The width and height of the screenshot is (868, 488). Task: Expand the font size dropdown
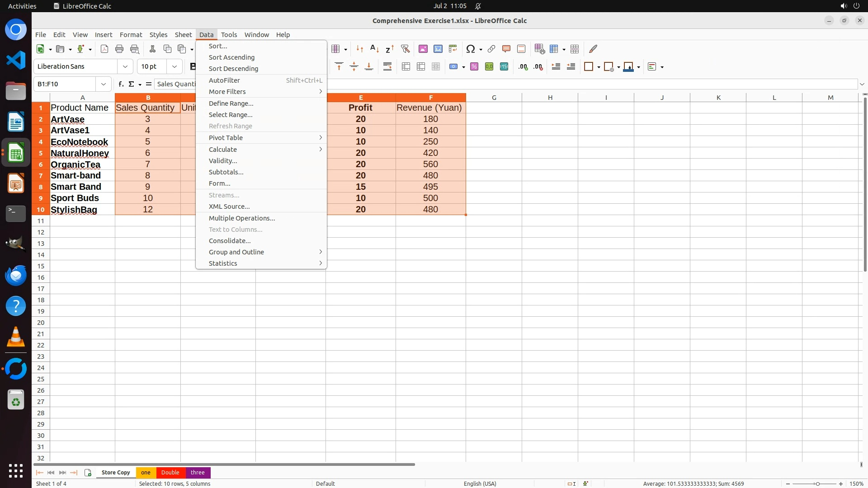point(175,66)
